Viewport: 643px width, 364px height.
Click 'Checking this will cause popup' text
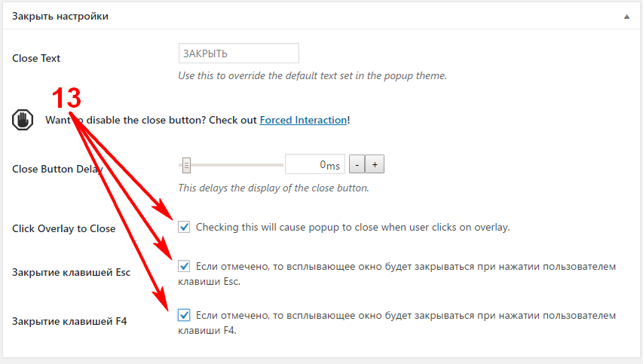[x=353, y=227]
